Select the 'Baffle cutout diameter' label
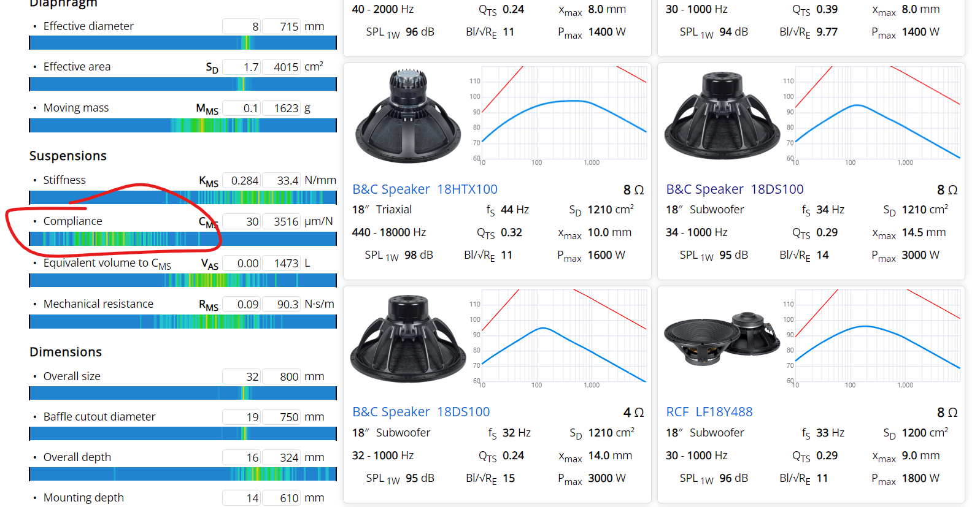980x507 pixels. 99,417
